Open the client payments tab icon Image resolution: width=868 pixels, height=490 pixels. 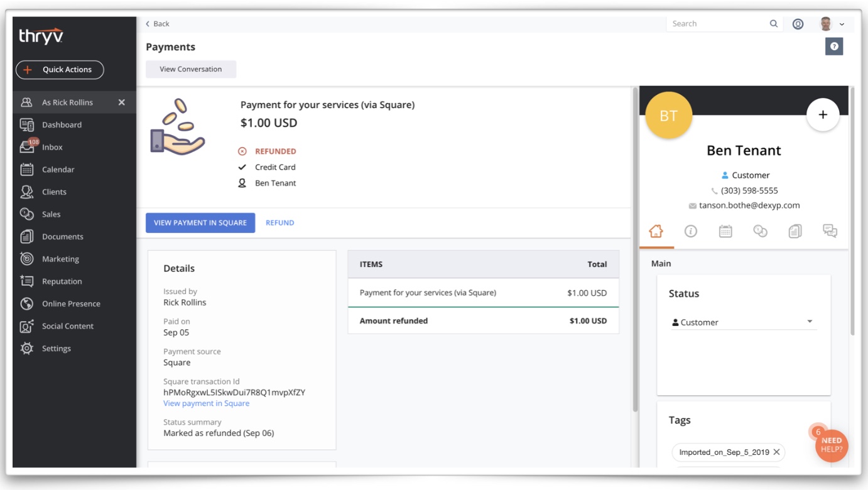[x=761, y=231]
